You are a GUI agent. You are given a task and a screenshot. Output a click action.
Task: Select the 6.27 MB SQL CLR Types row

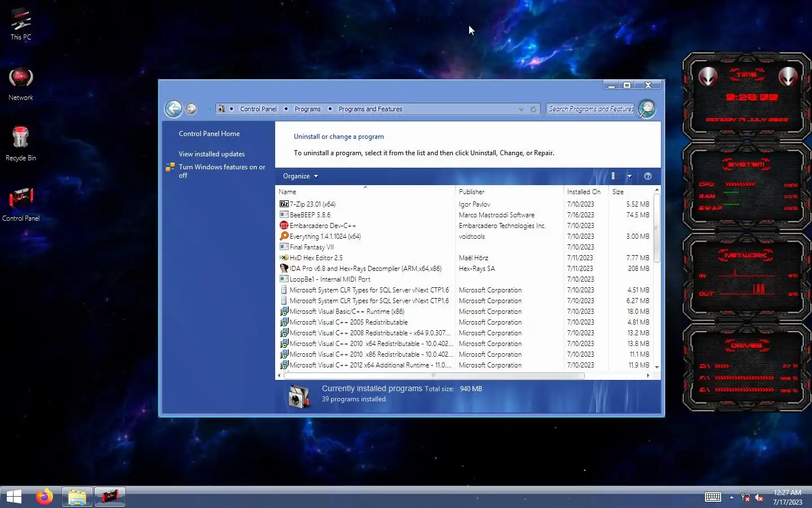click(465, 300)
